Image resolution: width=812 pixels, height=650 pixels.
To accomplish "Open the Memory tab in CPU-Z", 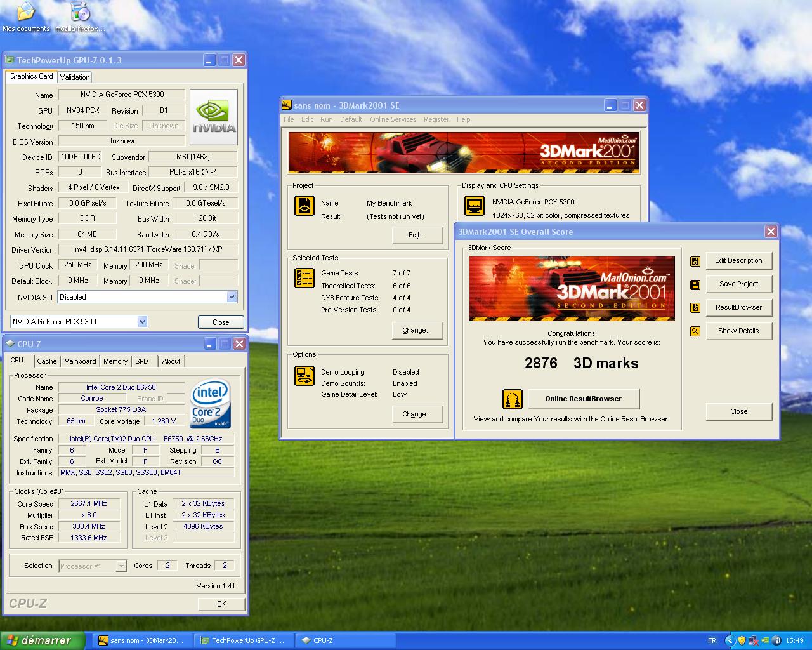I will click(x=115, y=361).
